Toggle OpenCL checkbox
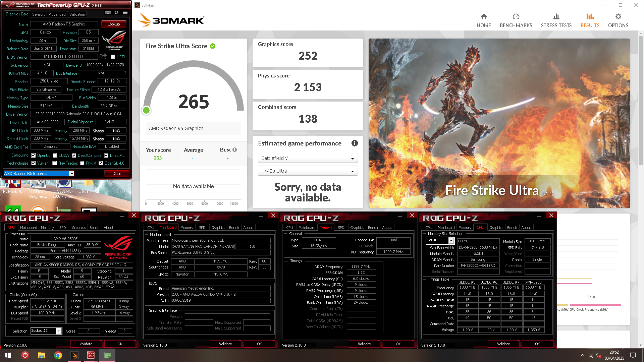The height and width of the screenshot is (362, 644). pos(34,156)
